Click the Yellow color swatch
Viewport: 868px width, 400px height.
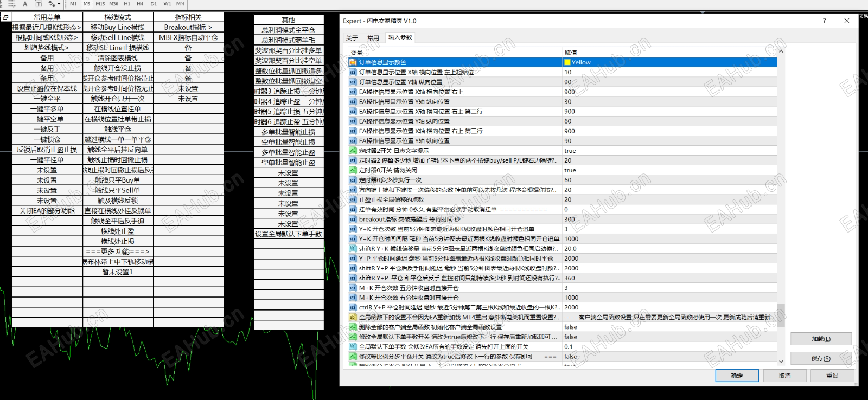click(567, 62)
